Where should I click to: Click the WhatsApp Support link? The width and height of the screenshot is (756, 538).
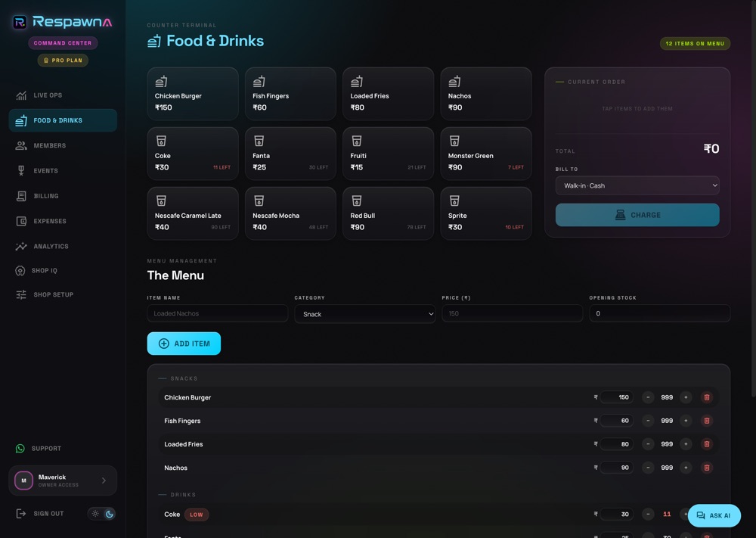click(63, 448)
